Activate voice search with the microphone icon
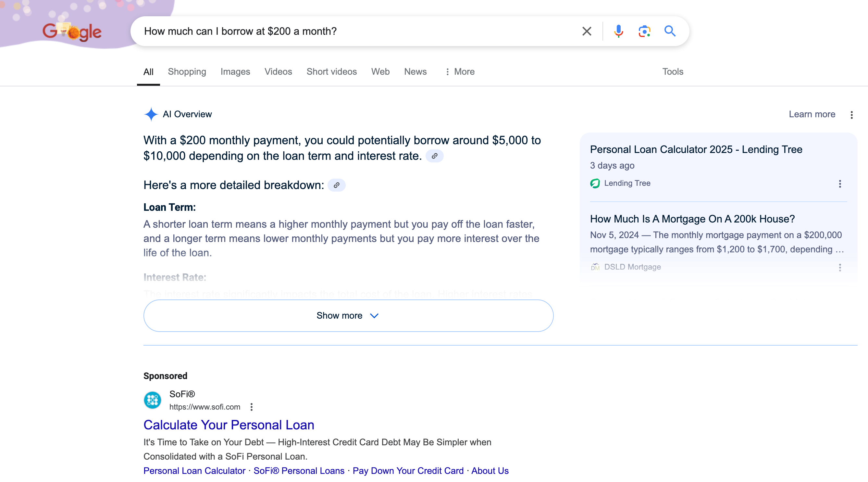 coord(618,31)
